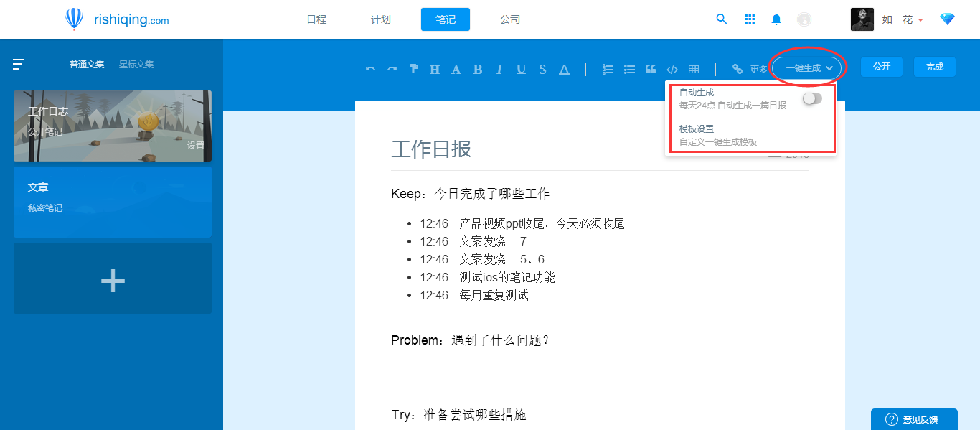Expand the 更多 toolbar options
Image resolution: width=980 pixels, height=430 pixels.
758,69
